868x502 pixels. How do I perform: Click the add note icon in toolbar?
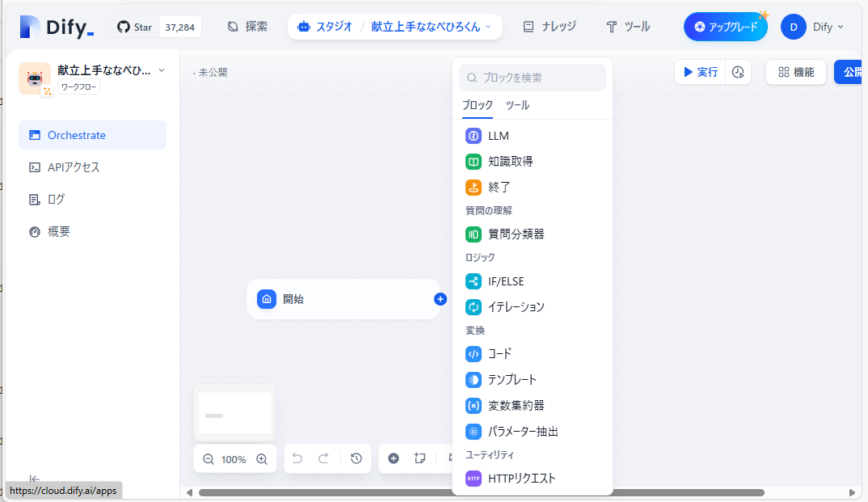(x=420, y=458)
